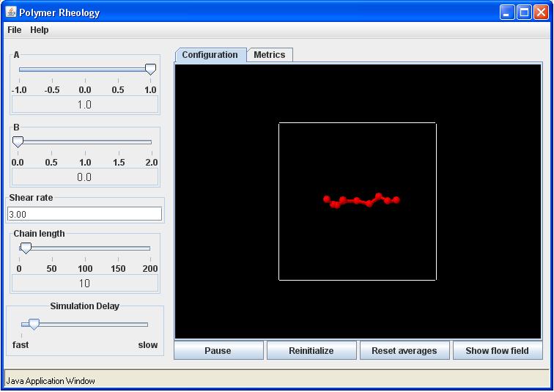The image size is (554, 392).
Task: Click the Java icon in title bar
Action: click(11, 12)
